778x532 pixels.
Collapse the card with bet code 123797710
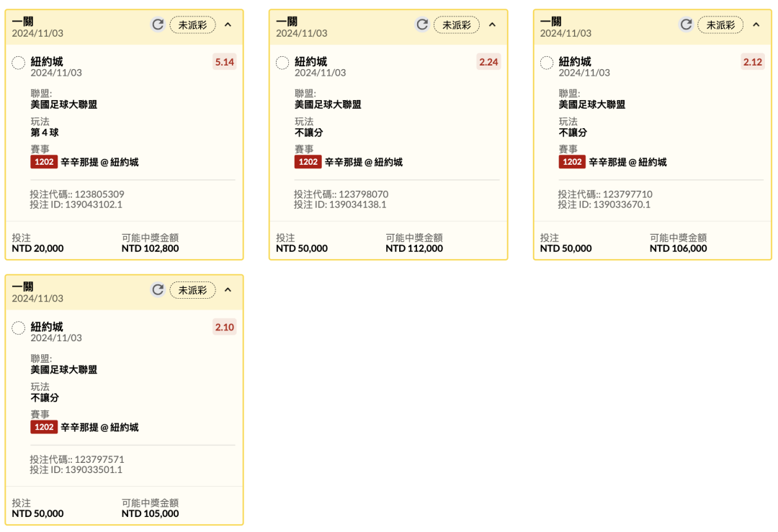pos(756,24)
